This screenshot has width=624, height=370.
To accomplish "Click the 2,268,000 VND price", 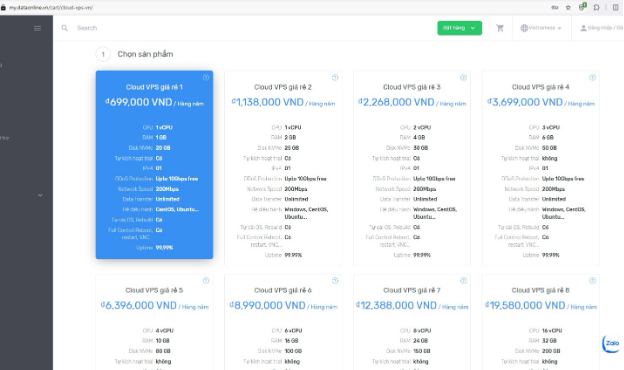I will [x=396, y=102].
